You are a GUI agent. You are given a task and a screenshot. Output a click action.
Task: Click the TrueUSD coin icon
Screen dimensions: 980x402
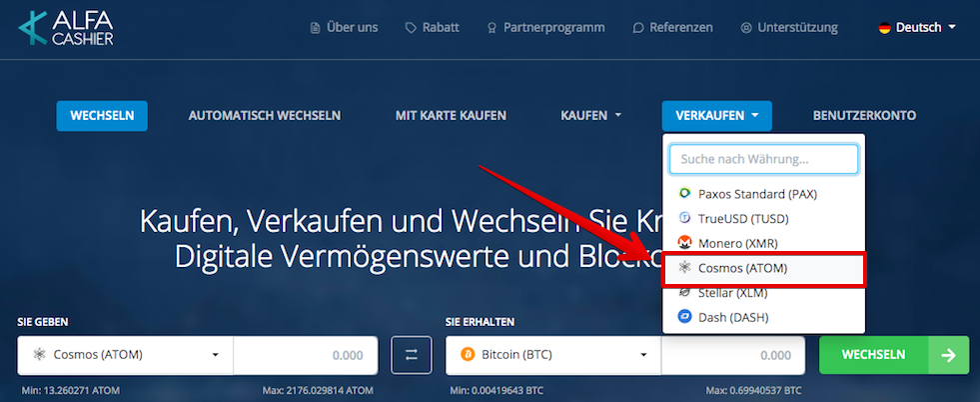685,218
